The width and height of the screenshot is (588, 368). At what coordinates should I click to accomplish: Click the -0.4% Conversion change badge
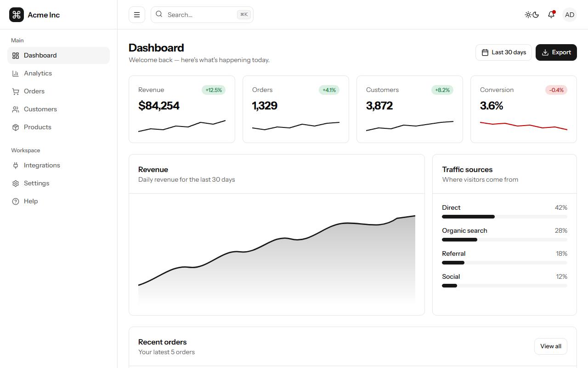[x=556, y=90]
